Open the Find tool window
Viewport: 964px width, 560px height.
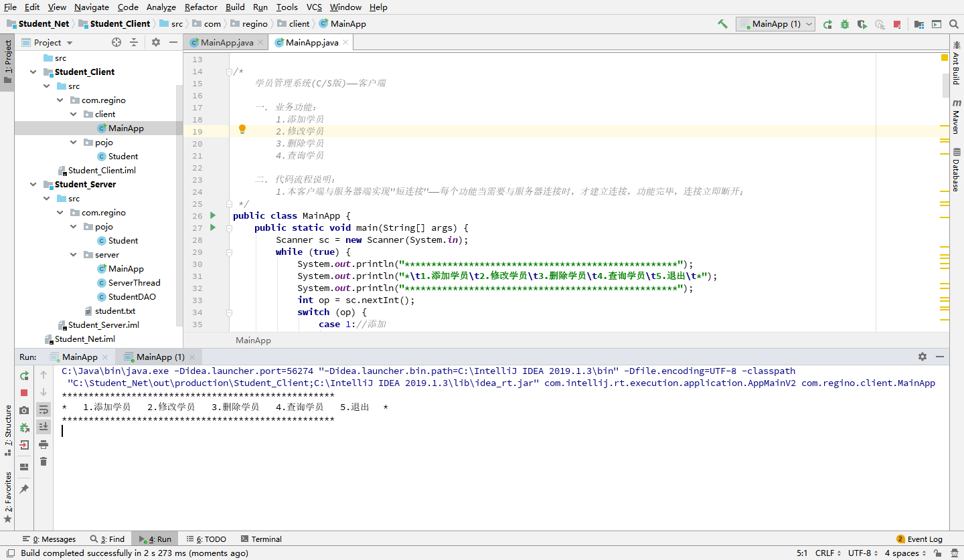(106, 539)
